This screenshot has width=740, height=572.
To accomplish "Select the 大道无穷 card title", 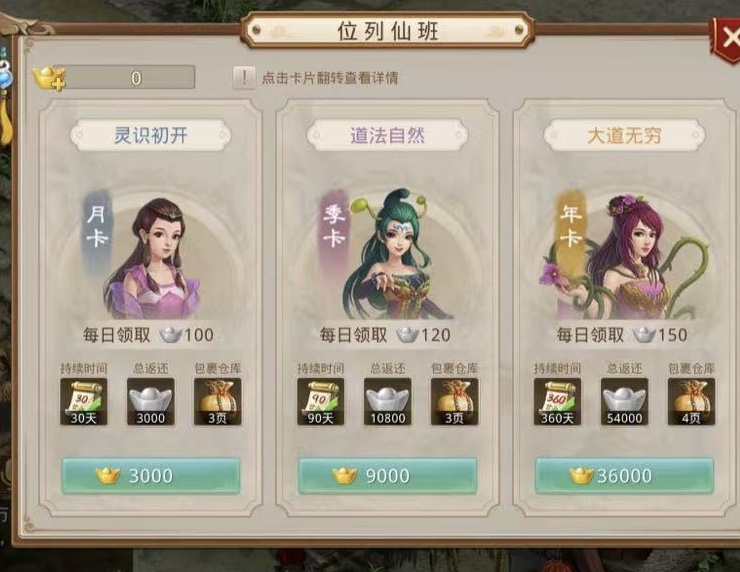I will [x=624, y=135].
